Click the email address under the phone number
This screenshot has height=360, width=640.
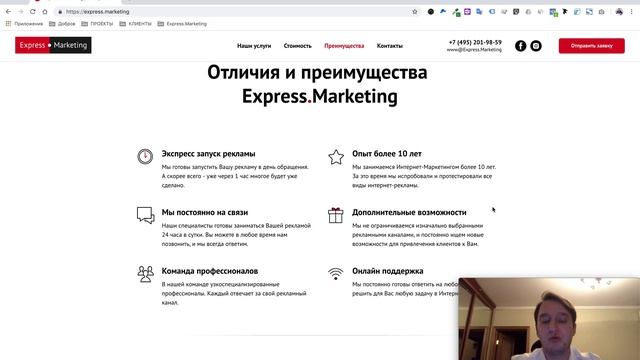(x=474, y=50)
